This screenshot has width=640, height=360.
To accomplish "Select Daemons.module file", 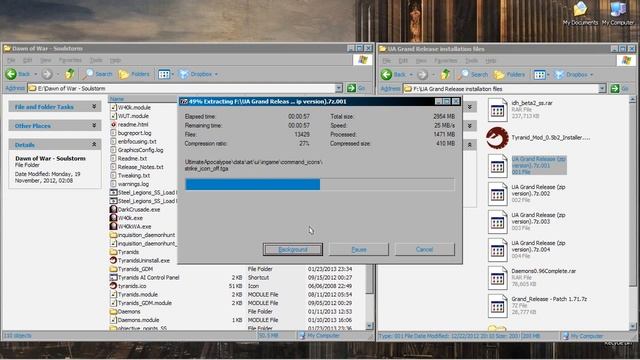I will (x=134, y=320).
